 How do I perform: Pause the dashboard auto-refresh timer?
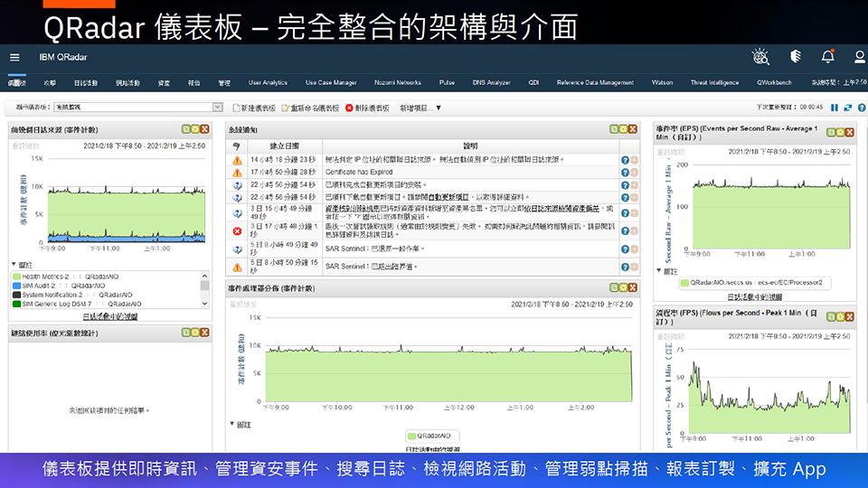coord(835,108)
